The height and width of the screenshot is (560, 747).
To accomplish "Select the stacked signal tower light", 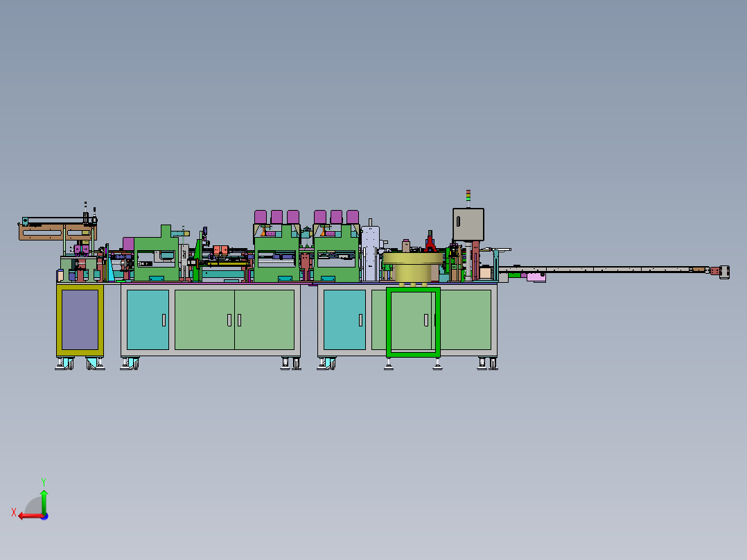I will [x=468, y=195].
